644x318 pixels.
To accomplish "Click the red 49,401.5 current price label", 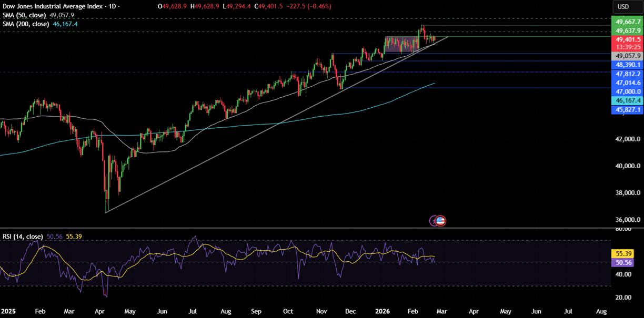I will click(x=627, y=39).
